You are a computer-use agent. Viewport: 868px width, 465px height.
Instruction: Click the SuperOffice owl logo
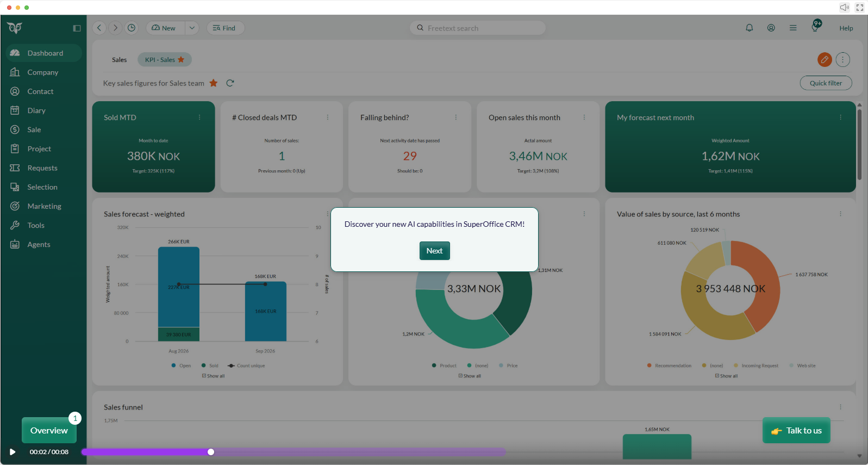click(x=15, y=28)
